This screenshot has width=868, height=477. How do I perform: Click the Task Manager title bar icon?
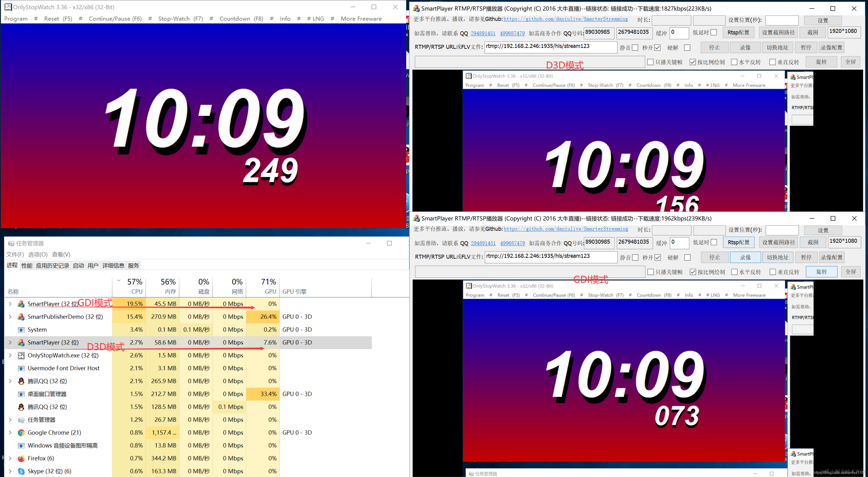coord(11,243)
